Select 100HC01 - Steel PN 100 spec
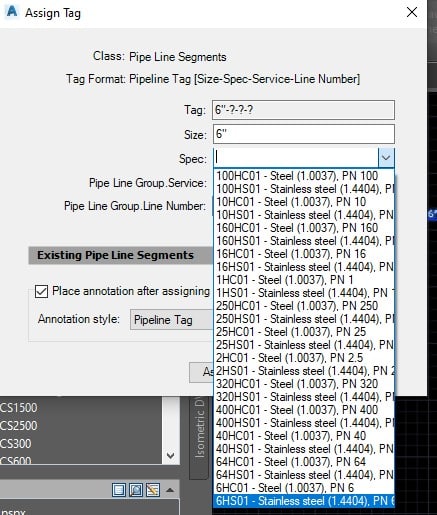The image size is (437, 515). click(x=304, y=176)
